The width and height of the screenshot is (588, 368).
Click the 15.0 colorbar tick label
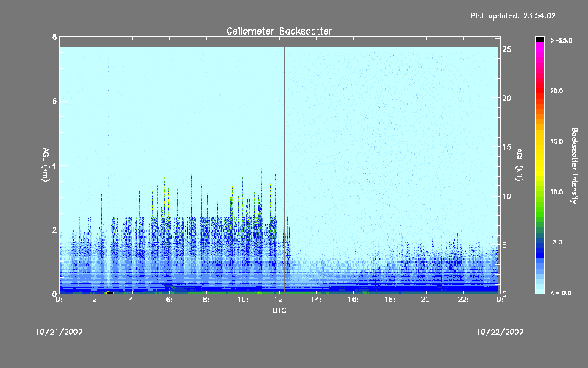coord(557,141)
